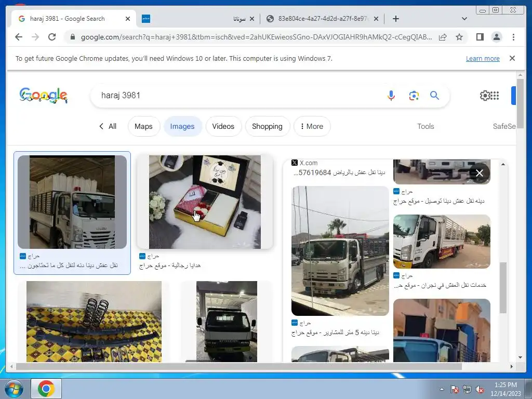Open the taskbar clock and date
532x399 pixels.
click(506, 389)
